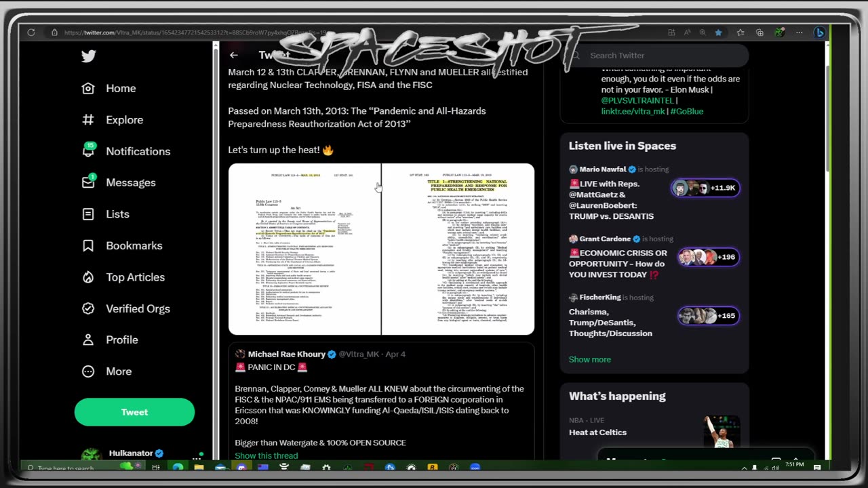Viewport: 868px width, 488px height.
Task: Reload the page with browser refresh icon
Action: (x=31, y=33)
